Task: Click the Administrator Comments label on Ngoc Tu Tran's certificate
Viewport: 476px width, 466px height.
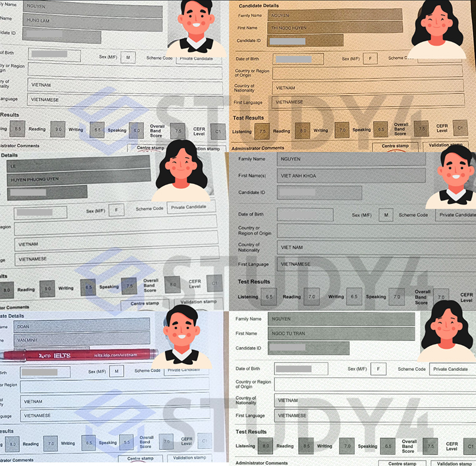Action: (x=261, y=463)
